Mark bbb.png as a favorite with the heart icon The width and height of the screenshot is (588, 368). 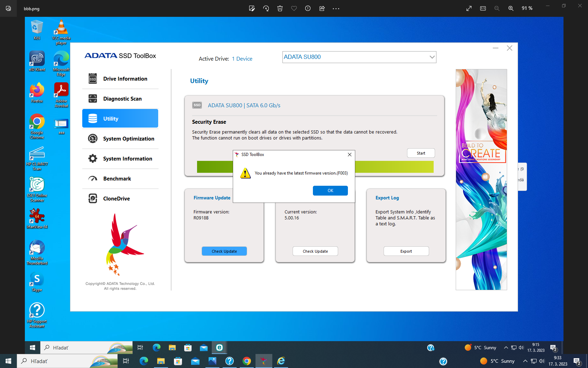coord(294,8)
